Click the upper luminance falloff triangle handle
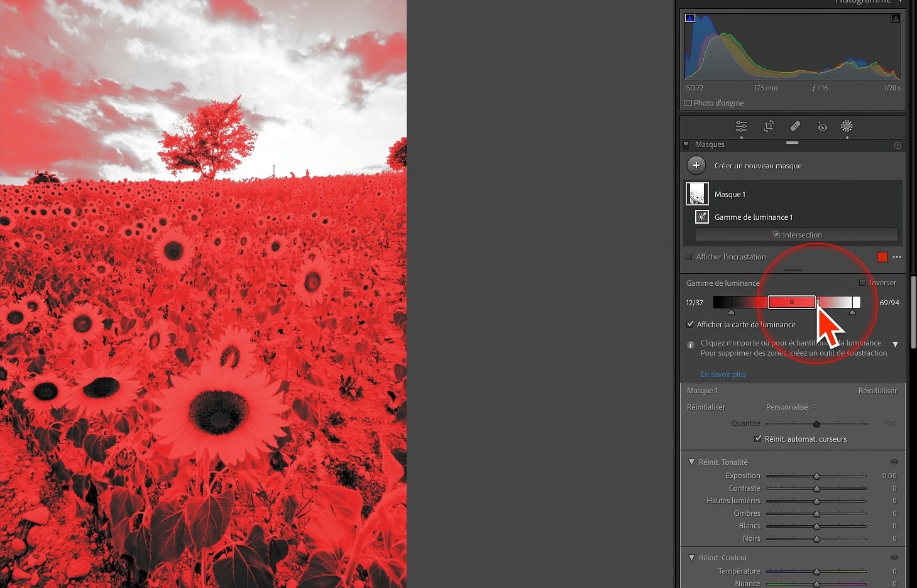917x588 pixels. click(852, 312)
